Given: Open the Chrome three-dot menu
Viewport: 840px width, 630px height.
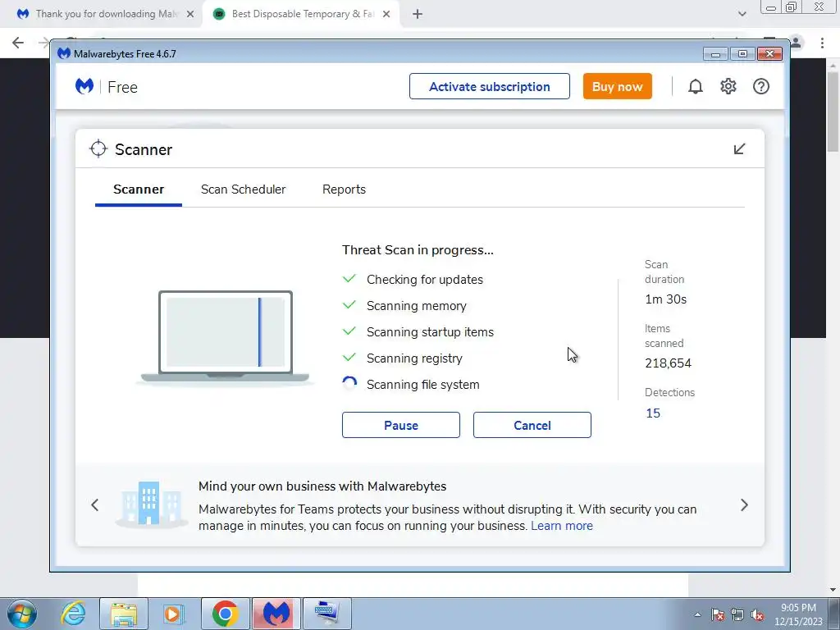Looking at the screenshot, I should 822,43.
